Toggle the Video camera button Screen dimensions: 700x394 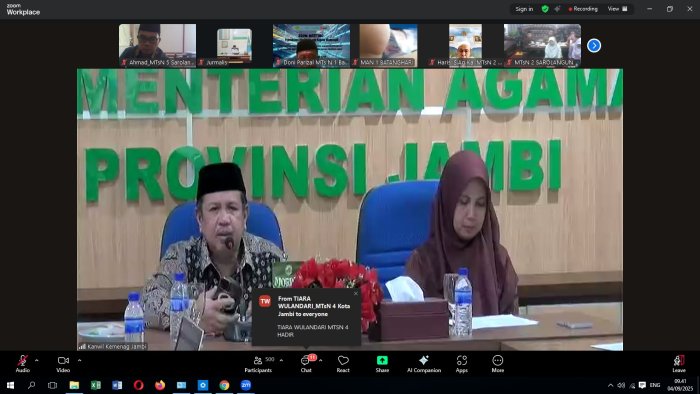(63, 363)
